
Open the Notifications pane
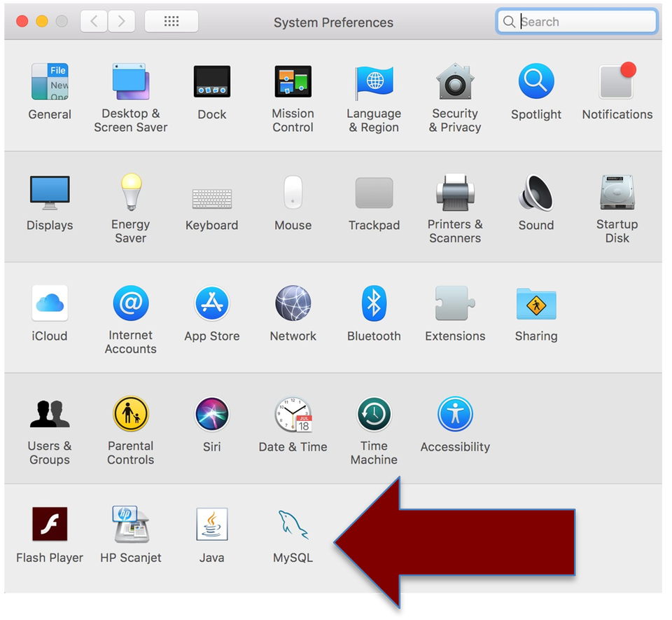[x=616, y=83]
